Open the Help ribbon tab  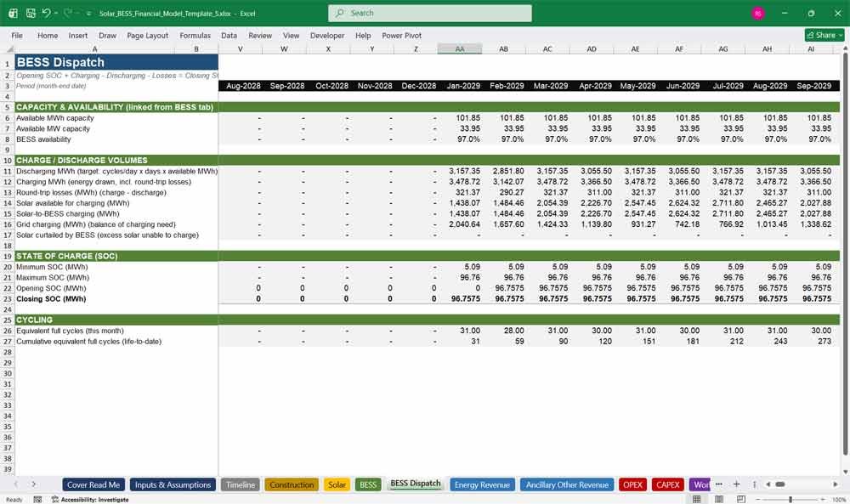[x=363, y=35]
